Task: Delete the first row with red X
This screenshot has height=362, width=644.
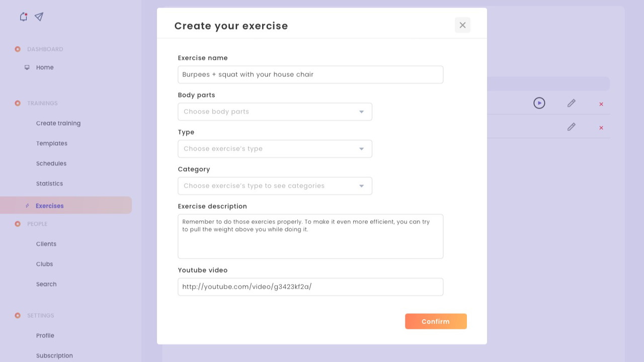Action: 601,104
